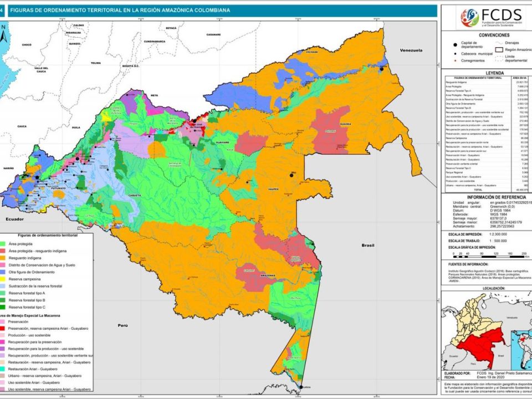
Task: Click the north arrow compass symbol
Action: click(x=3, y=34)
